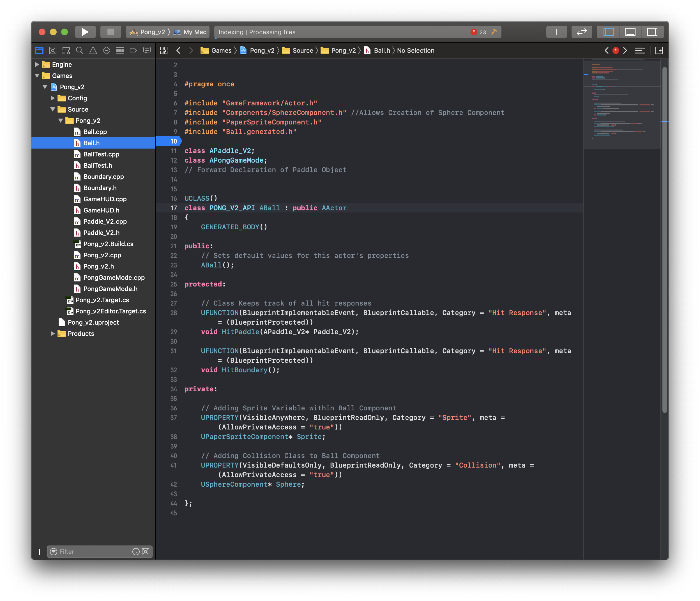The height and width of the screenshot is (601, 700).
Task: Expand the Products folder
Action: pyautogui.click(x=53, y=334)
